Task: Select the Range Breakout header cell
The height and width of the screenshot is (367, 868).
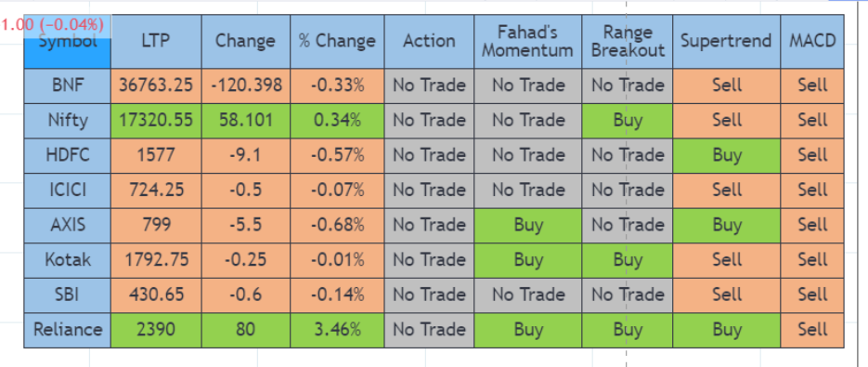Action: click(x=628, y=42)
